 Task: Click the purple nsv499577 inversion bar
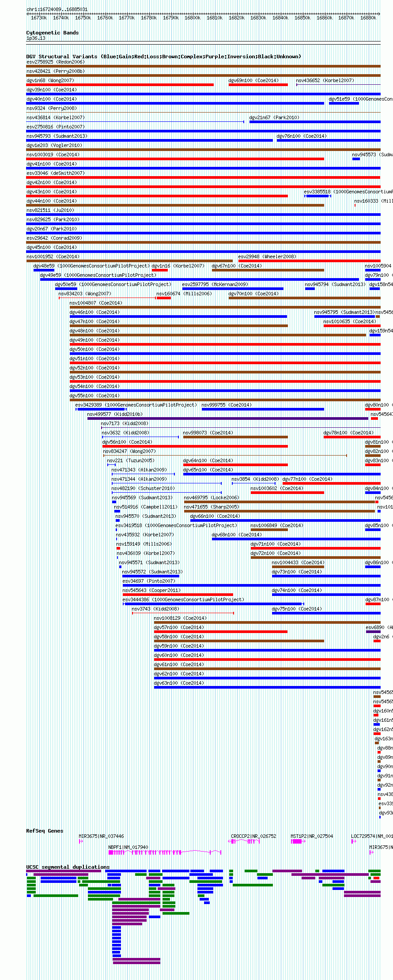pyautogui.click(x=228, y=418)
